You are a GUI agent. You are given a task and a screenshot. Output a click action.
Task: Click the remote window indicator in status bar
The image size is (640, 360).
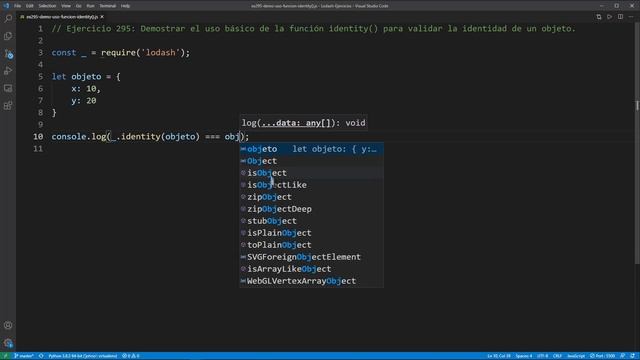click(x=5, y=356)
